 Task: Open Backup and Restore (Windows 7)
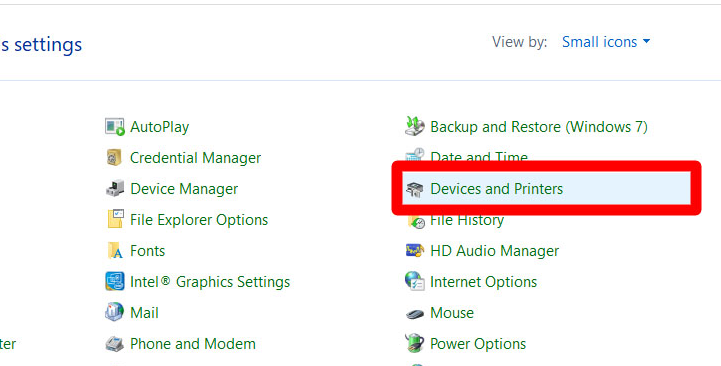tap(539, 126)
